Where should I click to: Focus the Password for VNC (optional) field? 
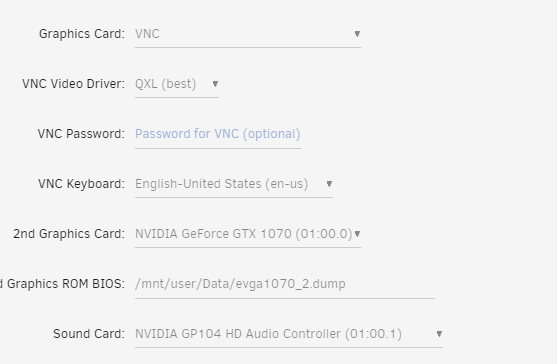pyautogui.click(x=218, y=135)
